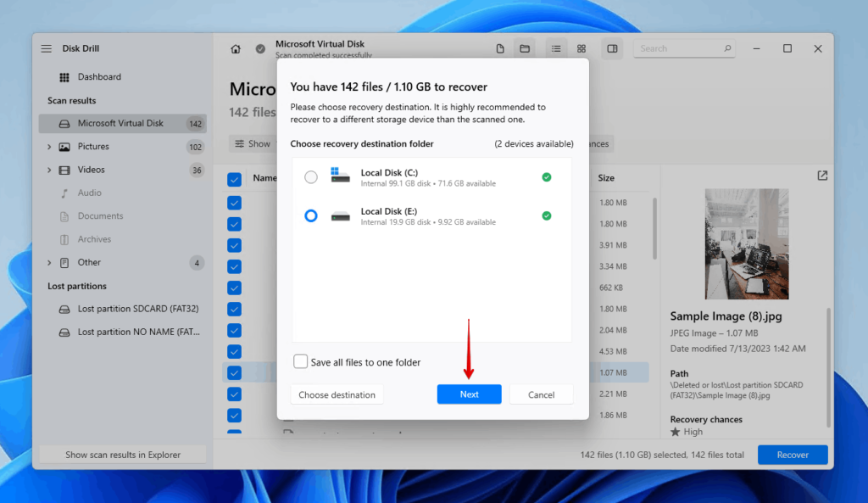Switch to list view

coord(555,48)
